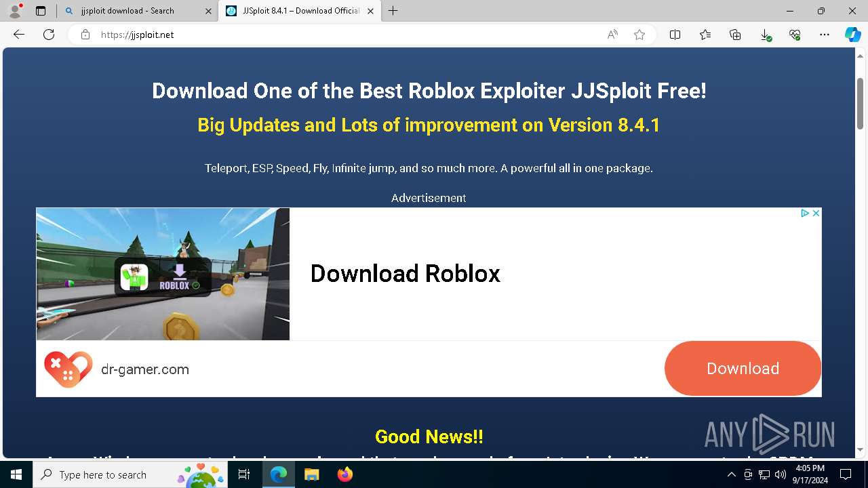Click the Download One of the Best heading

(x=429, y=90)
